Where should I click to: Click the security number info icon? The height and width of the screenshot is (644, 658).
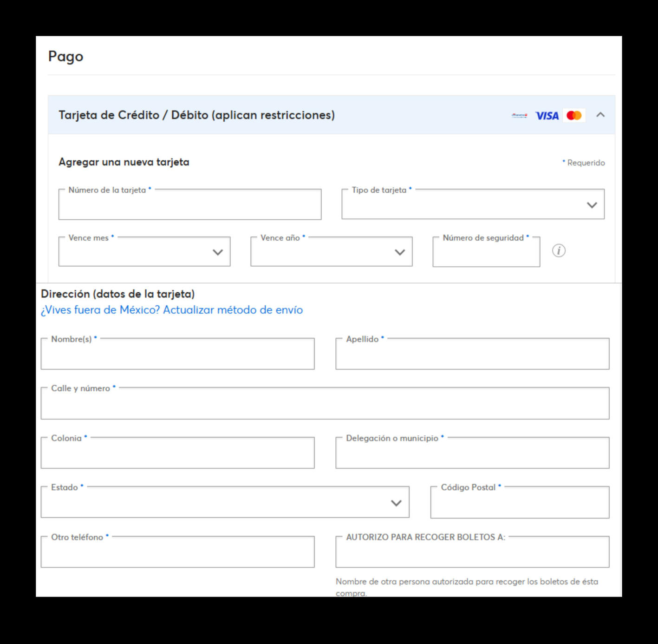tap(559, 251)
